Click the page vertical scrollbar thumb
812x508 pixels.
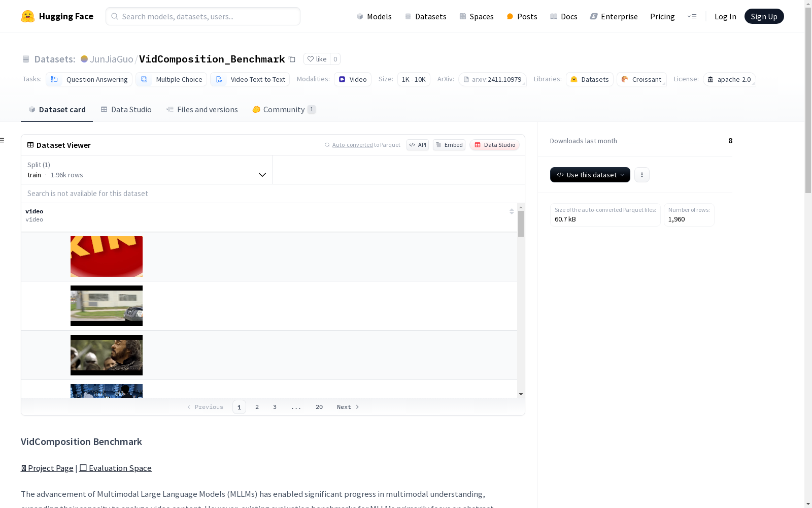(808, 100)
